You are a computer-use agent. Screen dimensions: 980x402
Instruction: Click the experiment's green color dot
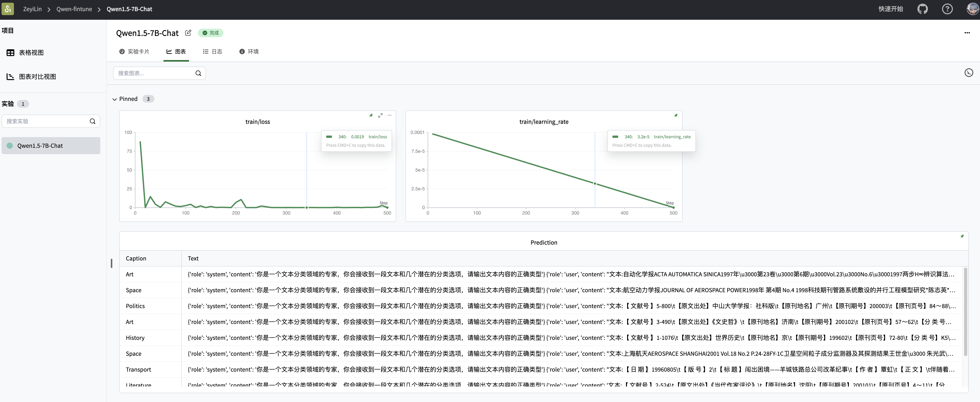click(10, 146)
